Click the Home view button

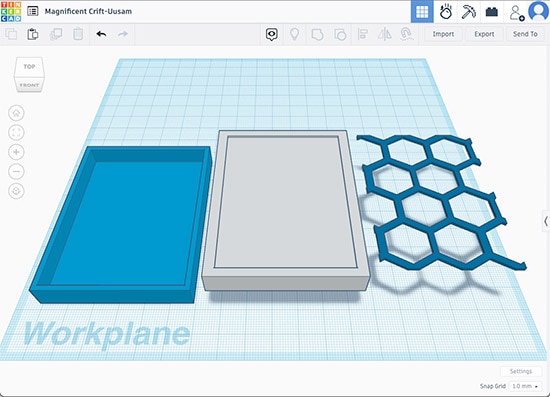pos(16,113)
